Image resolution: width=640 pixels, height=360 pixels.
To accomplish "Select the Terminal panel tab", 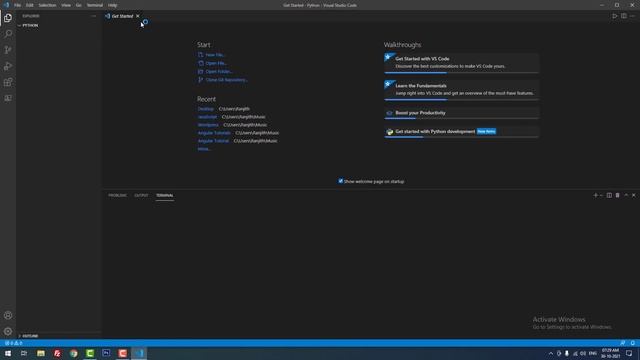I will coord(164,196).
